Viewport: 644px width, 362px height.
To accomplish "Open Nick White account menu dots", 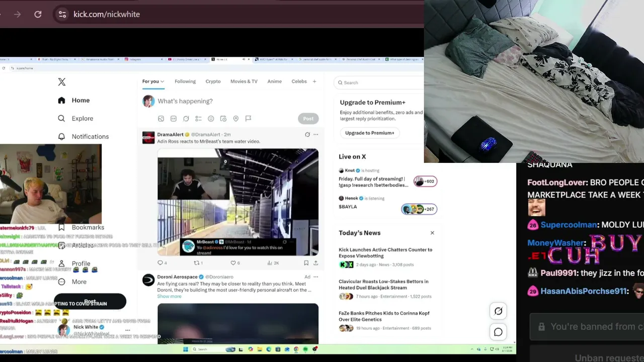I will pyautogui.click(x=128, y=330).
